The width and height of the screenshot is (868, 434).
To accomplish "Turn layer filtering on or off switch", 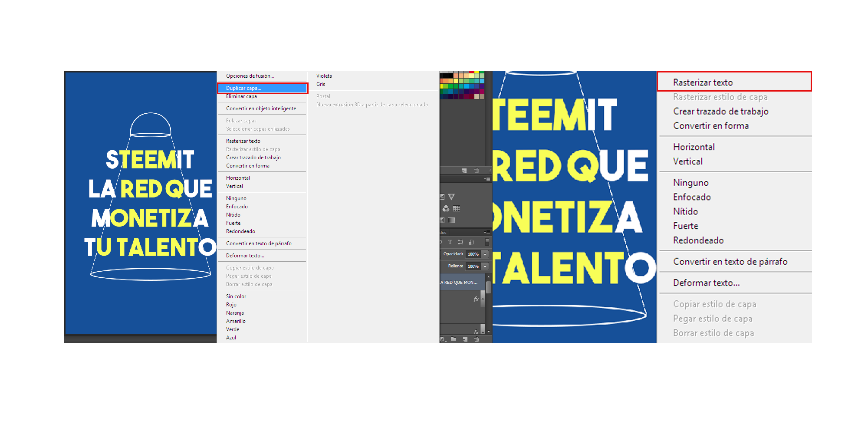I will (487, 242).
